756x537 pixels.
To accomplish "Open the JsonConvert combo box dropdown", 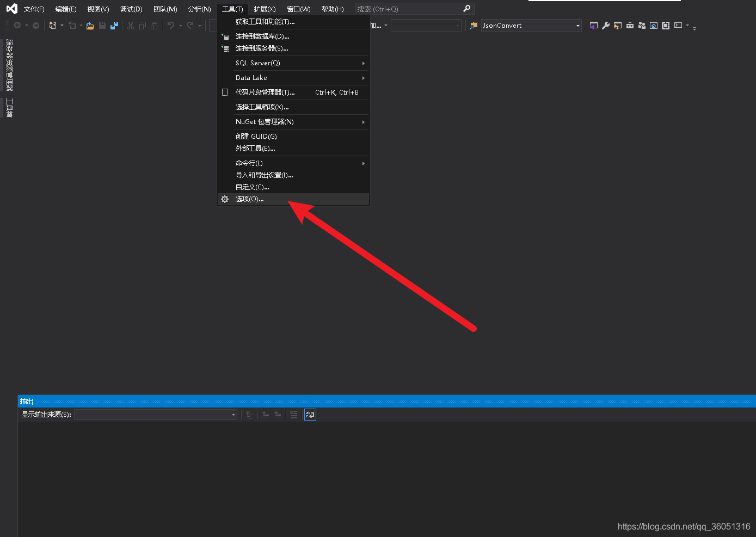I will tap(577, 25).
